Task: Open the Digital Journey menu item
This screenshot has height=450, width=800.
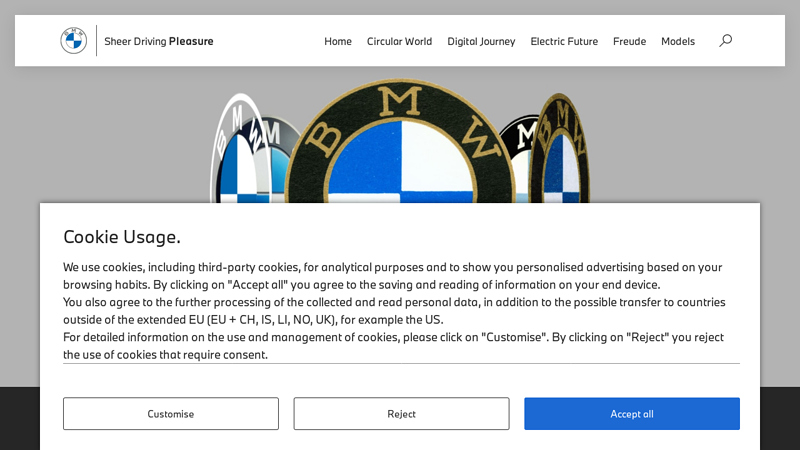Action: [x=481, y=41]
